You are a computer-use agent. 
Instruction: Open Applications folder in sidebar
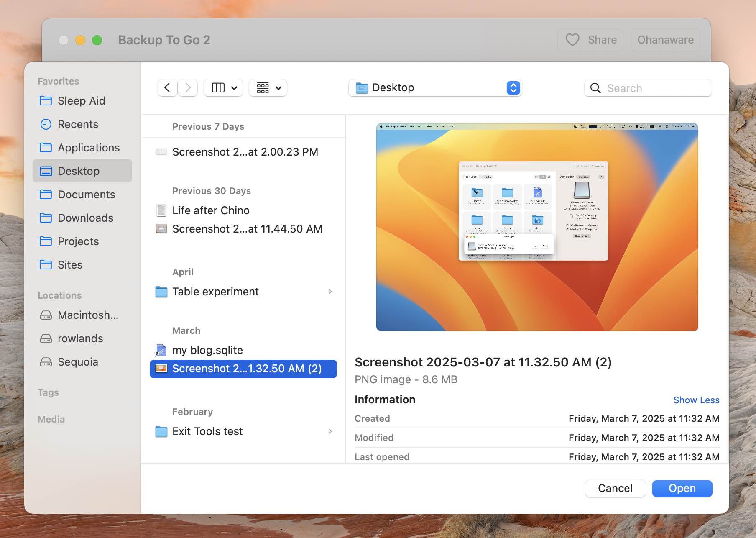point(82,148)
